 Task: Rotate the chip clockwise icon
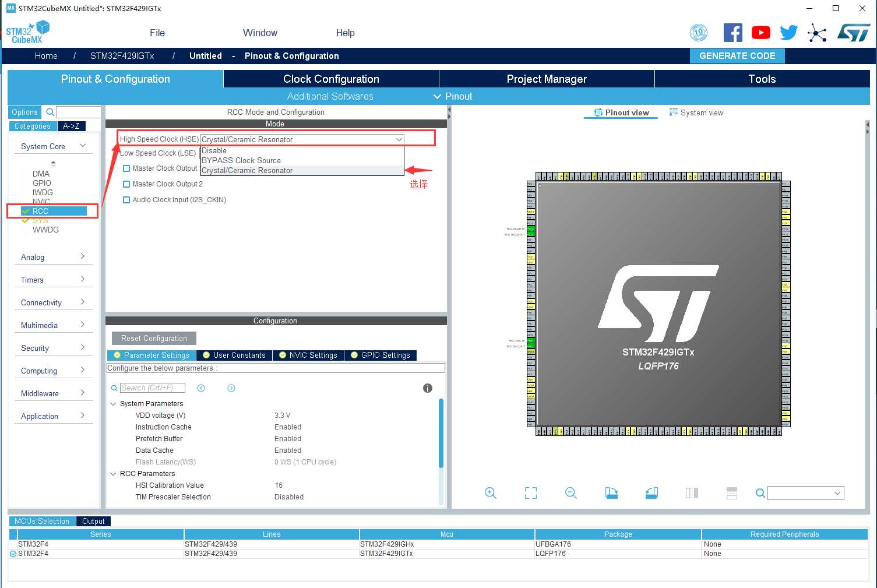611,493
